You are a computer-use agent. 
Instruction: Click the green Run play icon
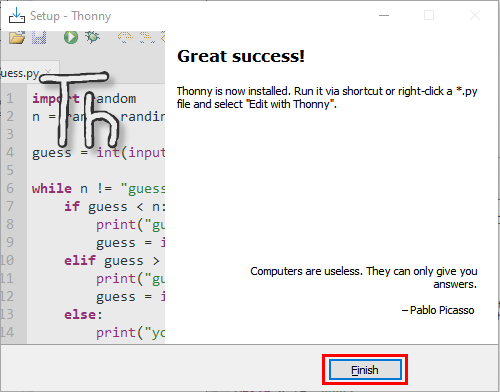tap(71, 37)
